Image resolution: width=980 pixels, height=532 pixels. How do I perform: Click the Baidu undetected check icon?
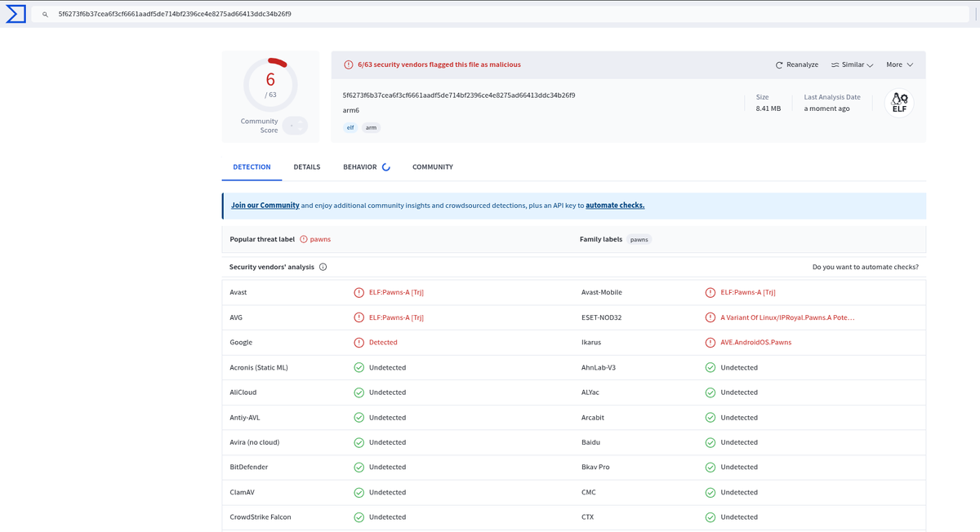tap(710, 442)
